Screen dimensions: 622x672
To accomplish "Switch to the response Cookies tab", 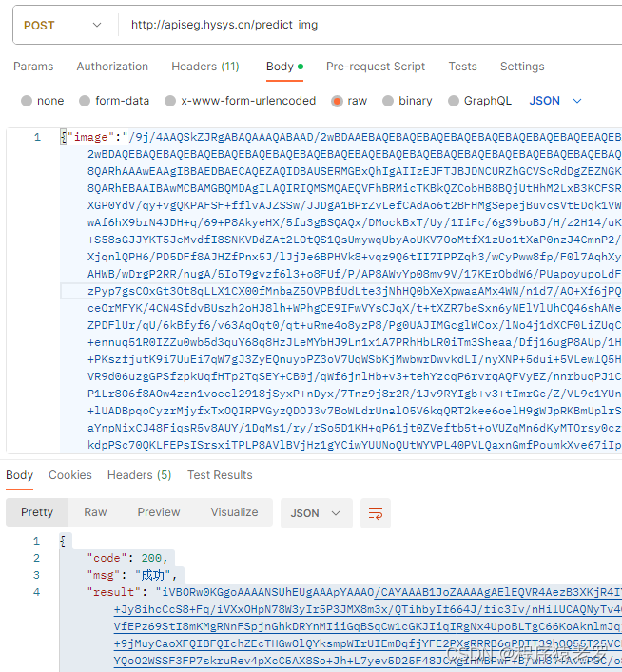I will pos(70,475).
